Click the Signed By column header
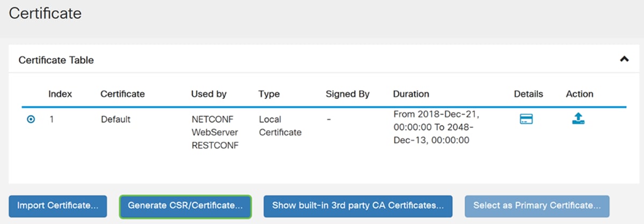This screenshot has width=644, height=224. pyautogui.click(x=348, y=94)
